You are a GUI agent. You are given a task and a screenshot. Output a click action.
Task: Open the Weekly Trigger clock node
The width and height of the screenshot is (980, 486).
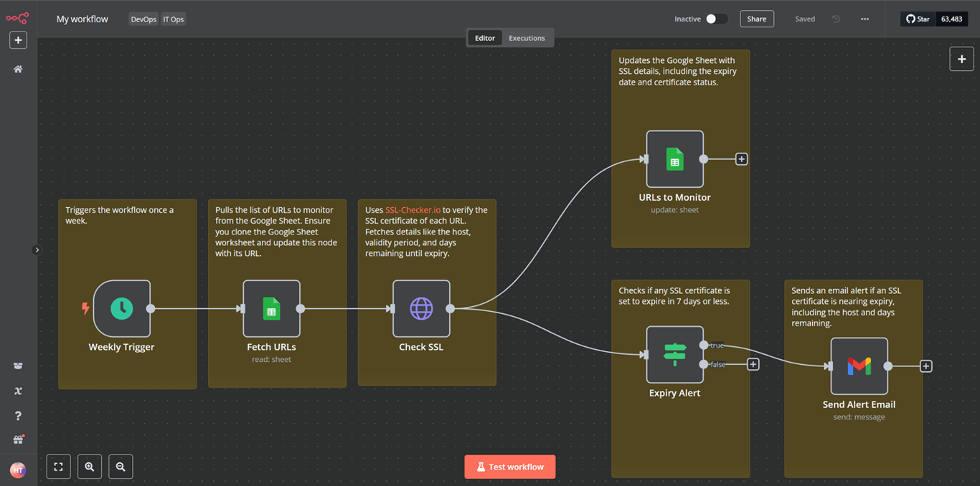click(x=121, y=308)
